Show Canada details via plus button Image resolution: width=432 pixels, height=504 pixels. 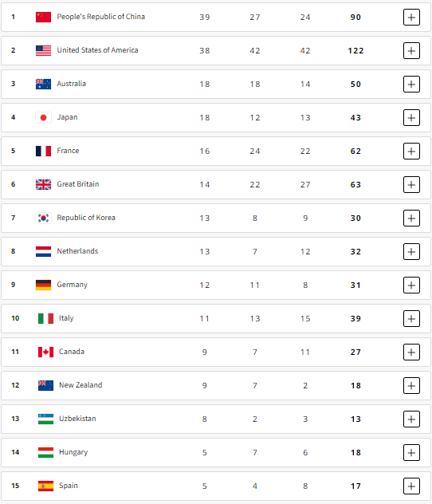[x=411, y=352]
